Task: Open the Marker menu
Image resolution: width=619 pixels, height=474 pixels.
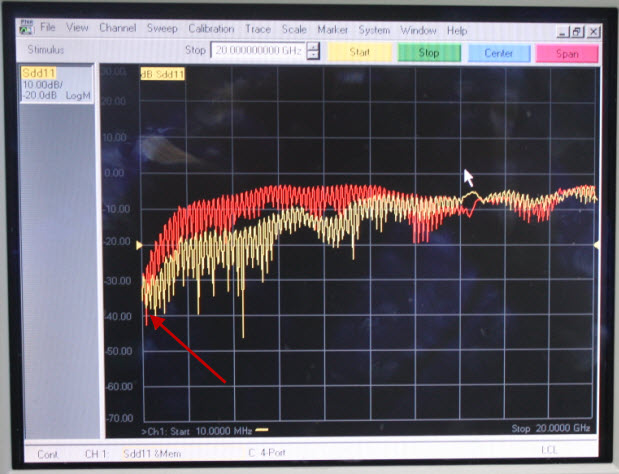Action: [x=334, y=30]
